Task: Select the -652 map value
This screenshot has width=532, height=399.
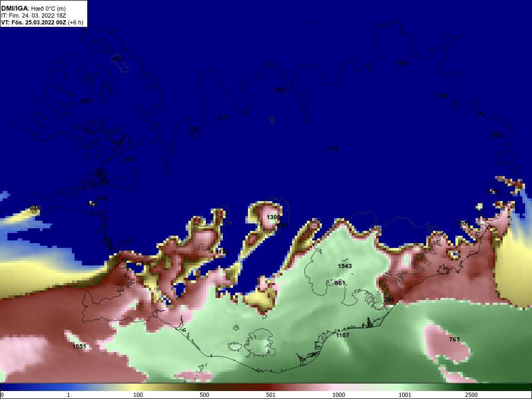Action: coord(496,135)
